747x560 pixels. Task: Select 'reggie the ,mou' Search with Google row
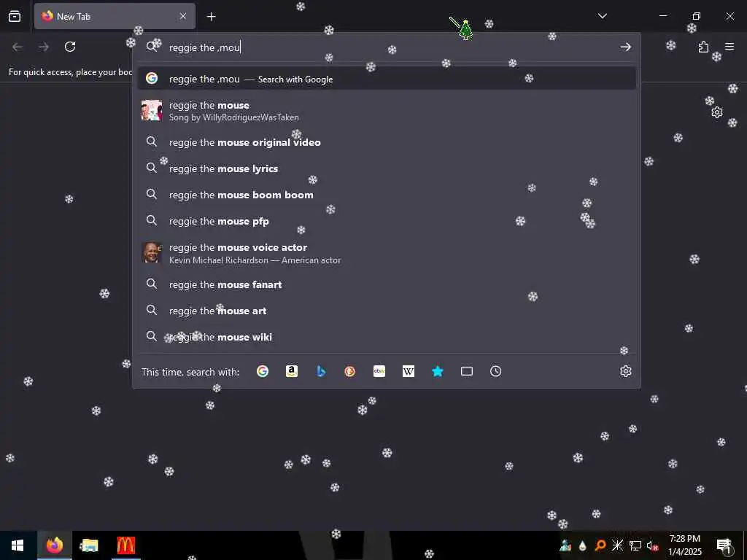click(387, 79)
